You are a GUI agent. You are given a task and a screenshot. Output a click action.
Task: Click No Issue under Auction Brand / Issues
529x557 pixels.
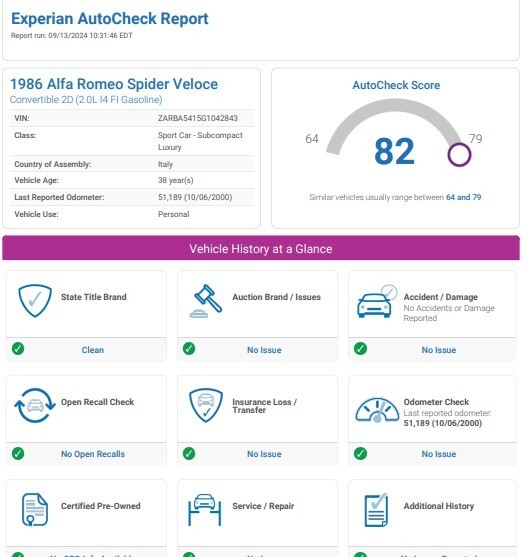[264, 350]
